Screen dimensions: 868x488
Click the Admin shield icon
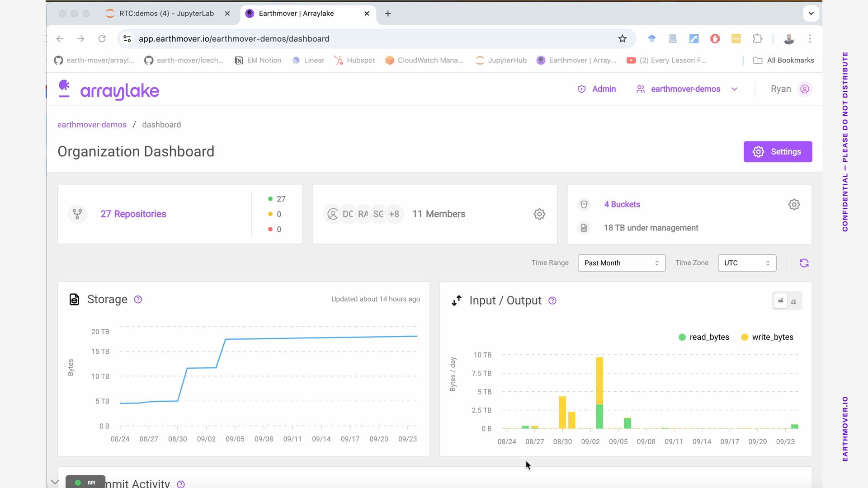tap(582, 89)
